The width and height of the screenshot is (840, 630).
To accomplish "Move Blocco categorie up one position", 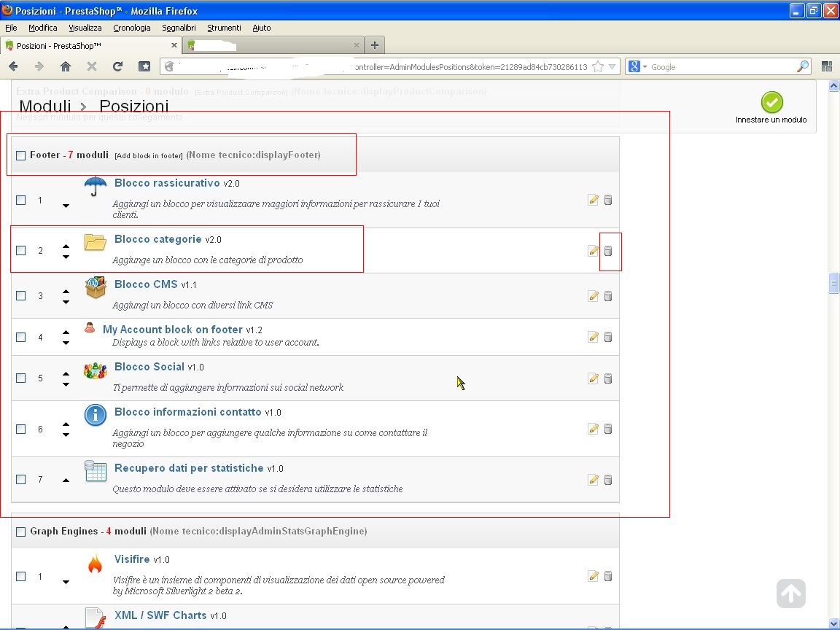I will 66,246.
